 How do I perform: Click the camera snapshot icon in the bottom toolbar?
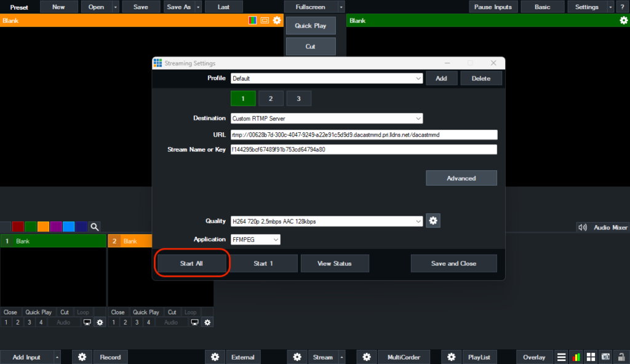coord(605,357)
